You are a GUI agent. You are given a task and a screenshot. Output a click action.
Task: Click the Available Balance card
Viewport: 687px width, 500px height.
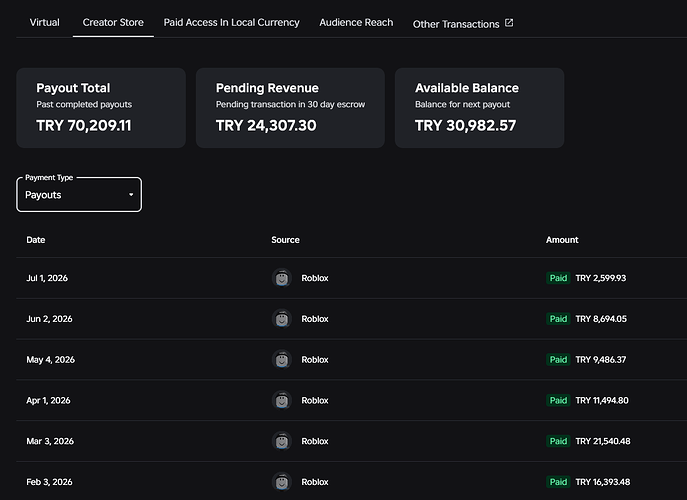tap(479, 108)
